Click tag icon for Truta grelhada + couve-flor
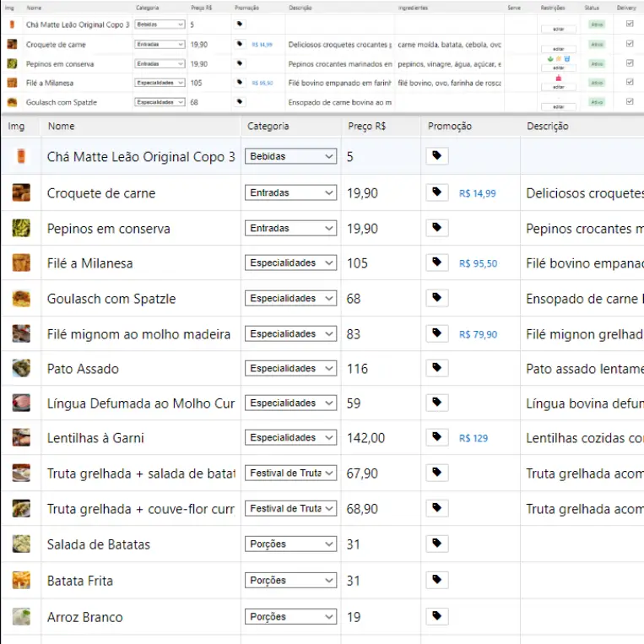The height and width of the screenshot is (644, 644). point(436,508)
